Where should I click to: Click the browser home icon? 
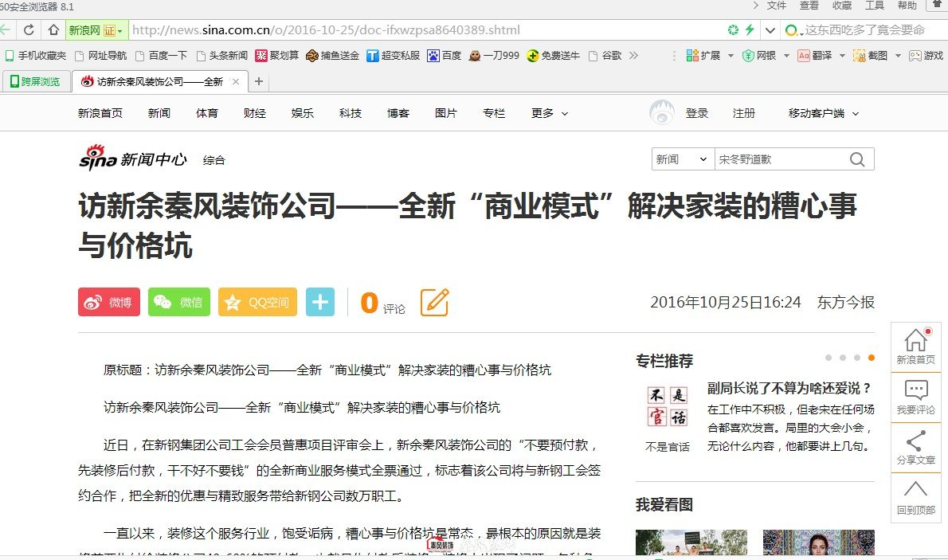53,30
